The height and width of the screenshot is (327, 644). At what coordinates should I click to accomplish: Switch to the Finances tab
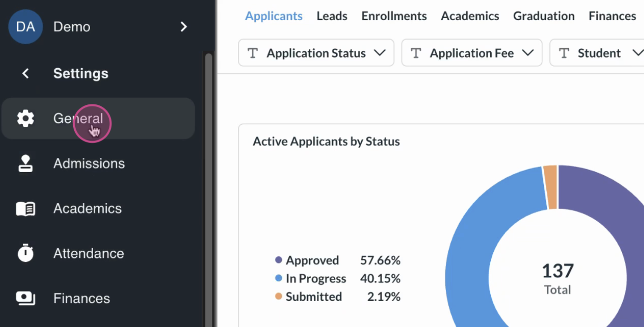tap(612, 16)
